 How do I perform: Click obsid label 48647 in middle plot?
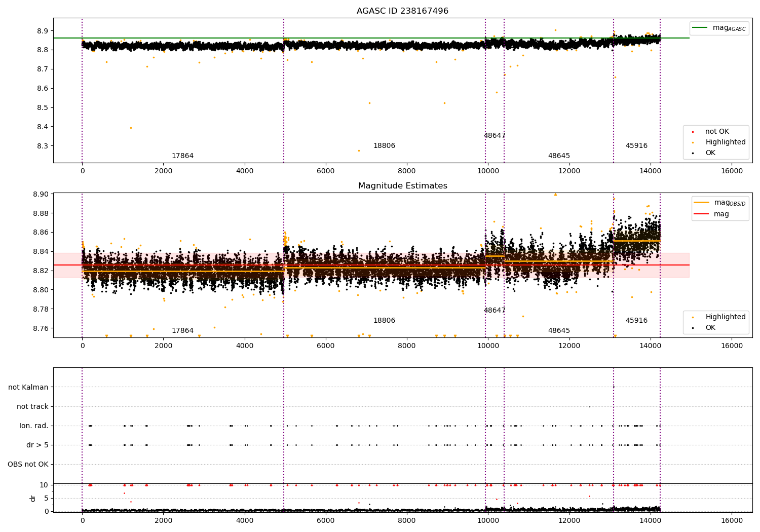click(495, 311)
